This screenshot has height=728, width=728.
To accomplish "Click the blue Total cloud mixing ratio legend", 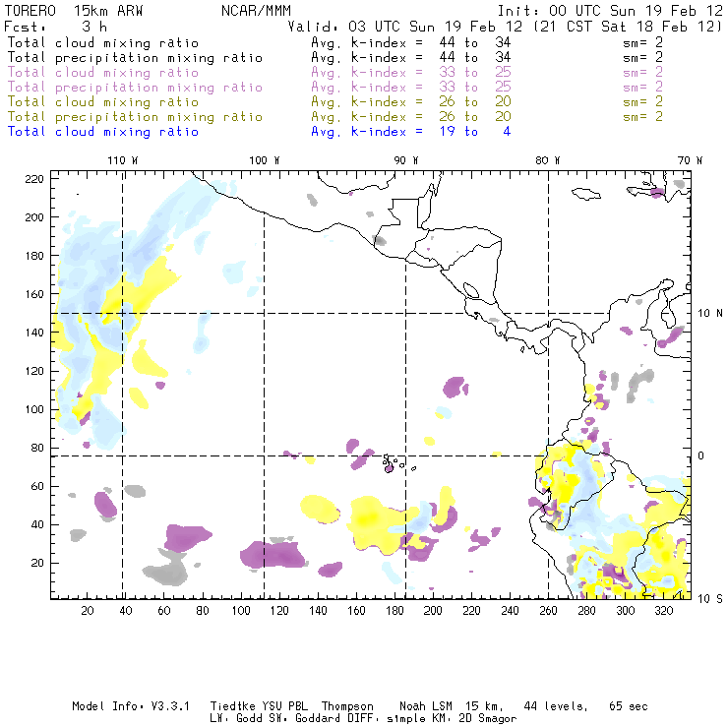I will click(103, 132).
